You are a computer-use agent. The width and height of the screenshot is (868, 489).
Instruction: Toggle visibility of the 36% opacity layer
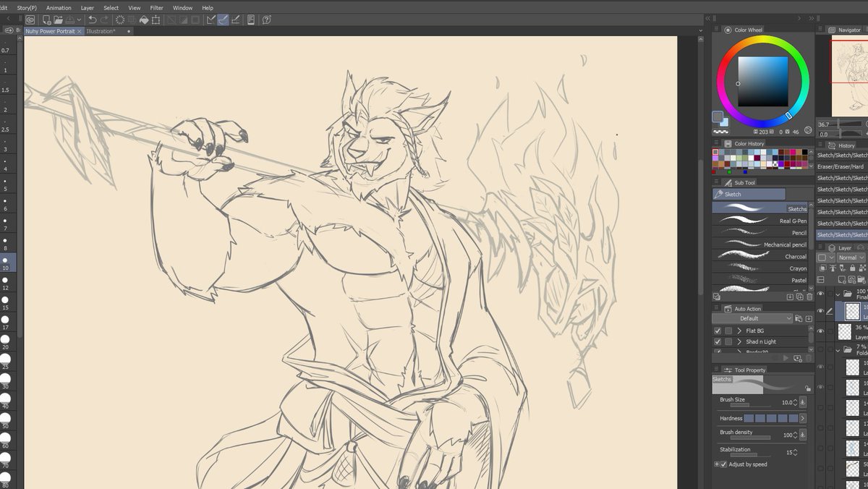click(820, 332)
